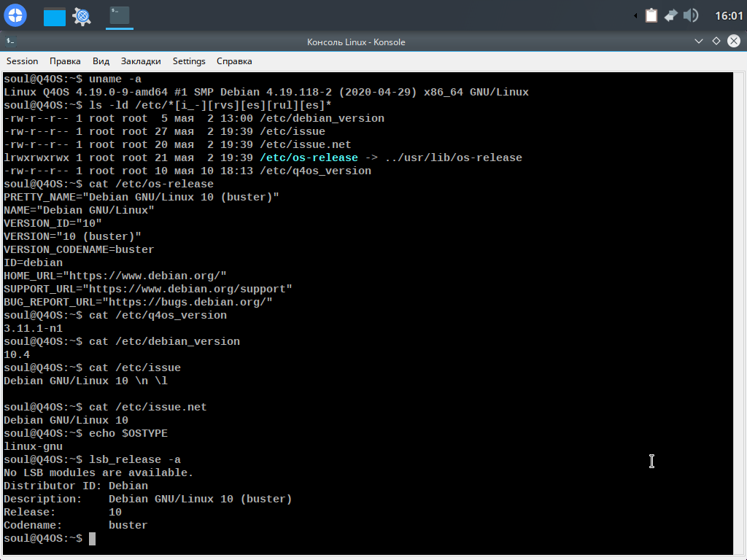Open the volume speaker tray icon

tap(691, 16)
